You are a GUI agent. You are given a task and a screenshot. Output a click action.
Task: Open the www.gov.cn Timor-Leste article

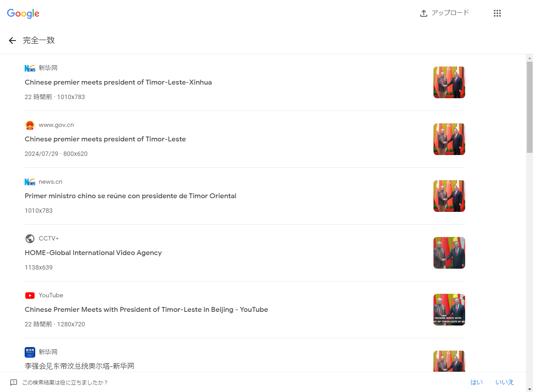[105, 139]
